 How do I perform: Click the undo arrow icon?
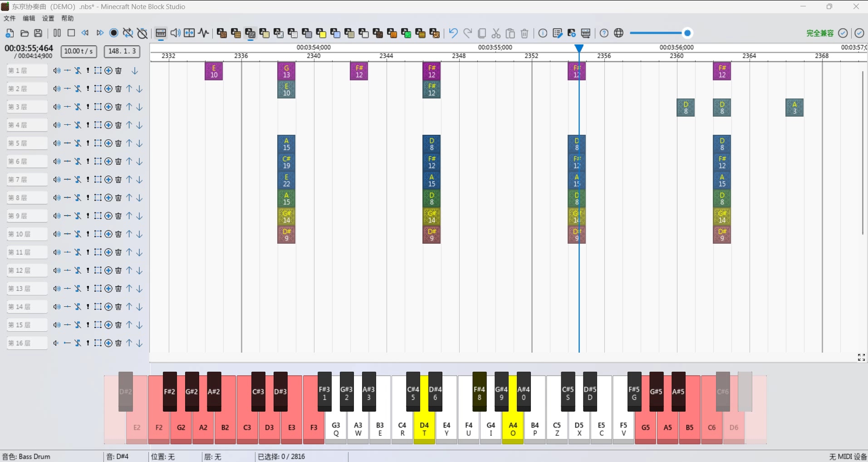pyautogui.click(x=453, y=33)
